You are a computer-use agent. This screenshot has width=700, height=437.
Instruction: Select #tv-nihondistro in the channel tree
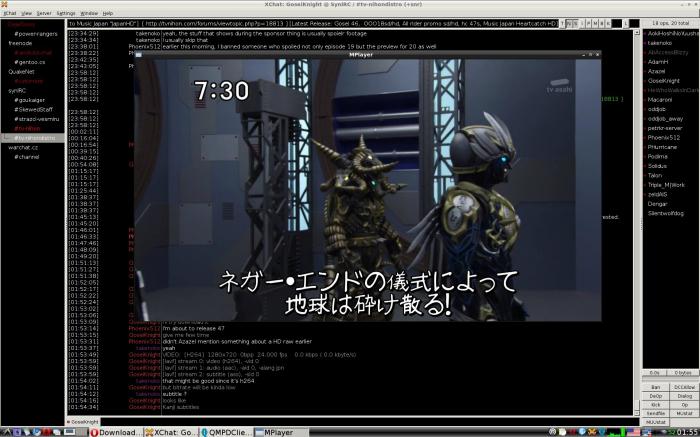pyautogui.click(x=35, y=138)
